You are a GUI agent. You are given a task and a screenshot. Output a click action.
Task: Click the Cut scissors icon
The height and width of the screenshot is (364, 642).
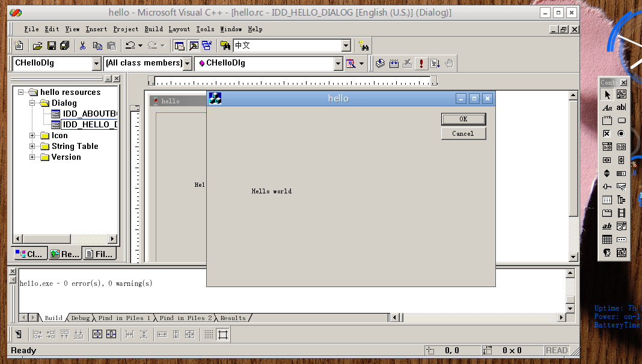[83, 46]
